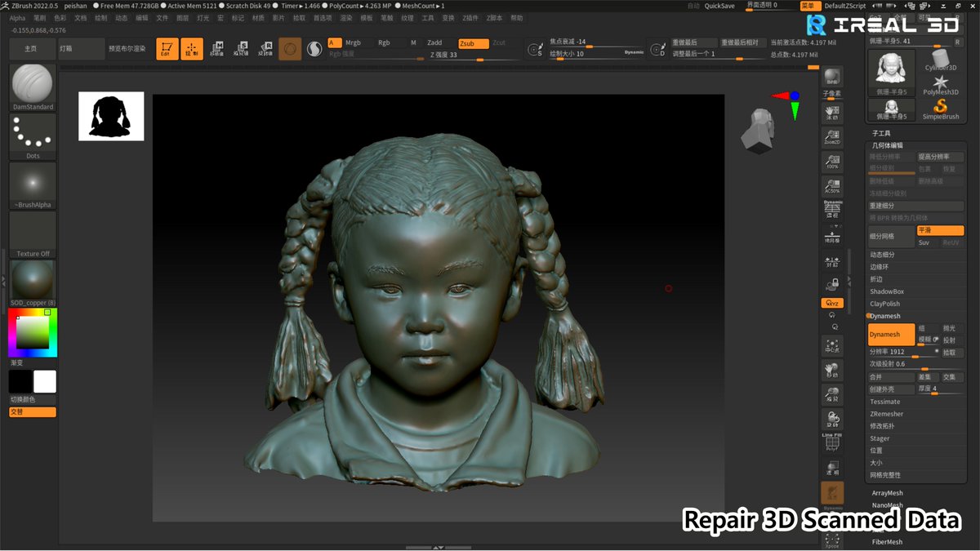
Task: Click the Gizmo 3D round icon
Action: 290,49
